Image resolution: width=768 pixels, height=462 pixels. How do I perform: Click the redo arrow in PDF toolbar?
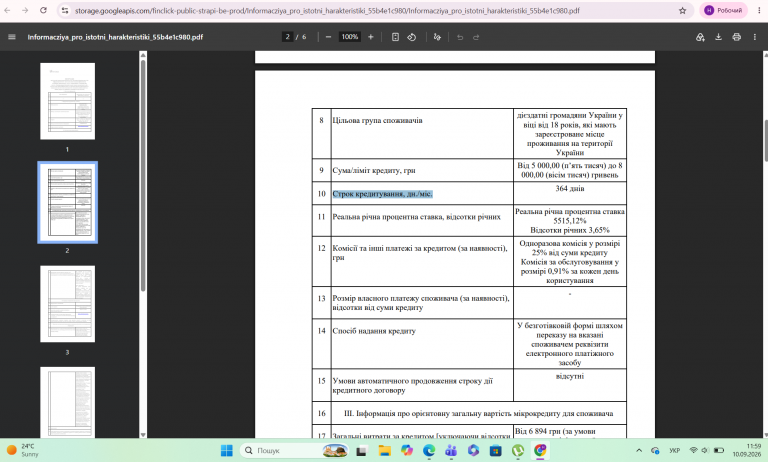click(x=476, y=37)
